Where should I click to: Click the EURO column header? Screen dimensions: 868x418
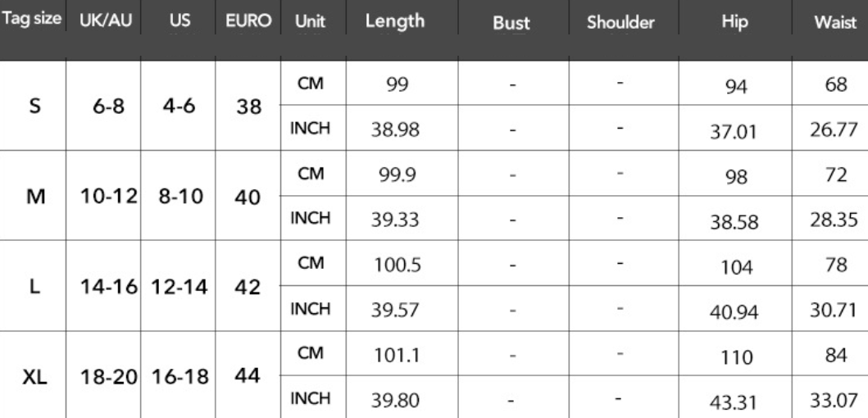[248, 21]
